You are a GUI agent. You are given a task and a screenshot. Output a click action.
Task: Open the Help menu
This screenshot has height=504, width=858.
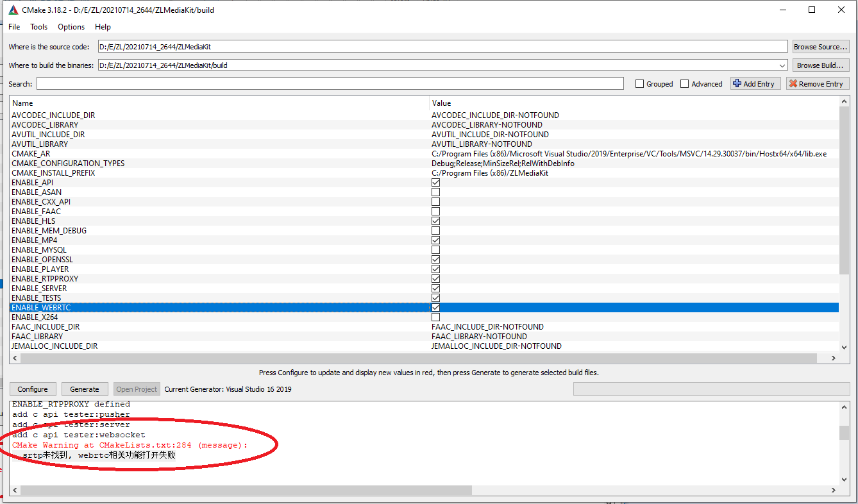103,27
